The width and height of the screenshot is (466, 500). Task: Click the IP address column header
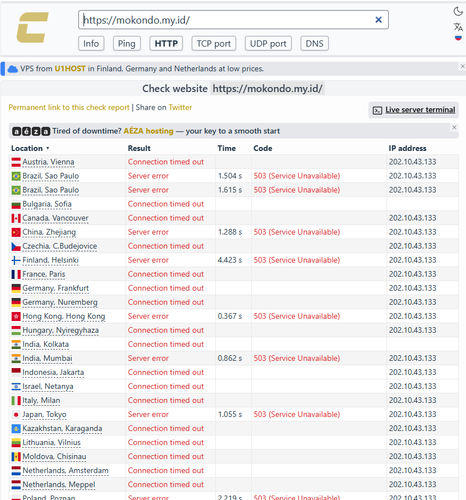pyautogui.click(x=407, y=148)
